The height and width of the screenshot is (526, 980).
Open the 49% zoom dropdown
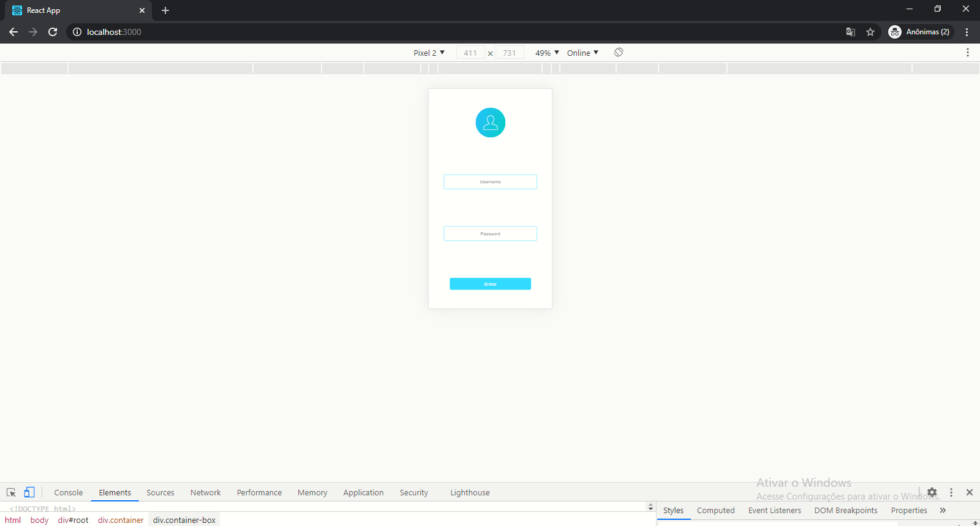[x=546, y=53]
